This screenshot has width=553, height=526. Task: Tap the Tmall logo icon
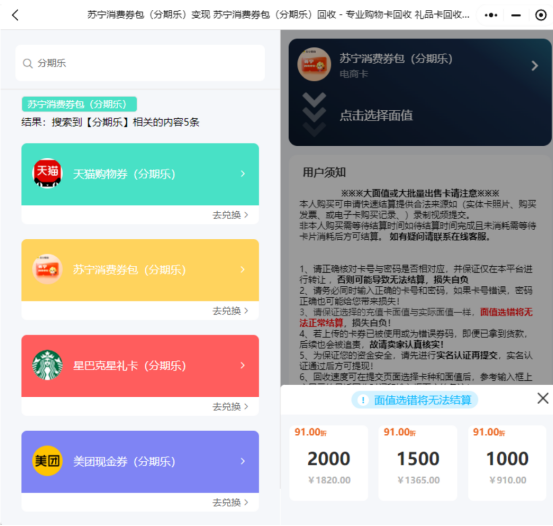tap(47, 173)
